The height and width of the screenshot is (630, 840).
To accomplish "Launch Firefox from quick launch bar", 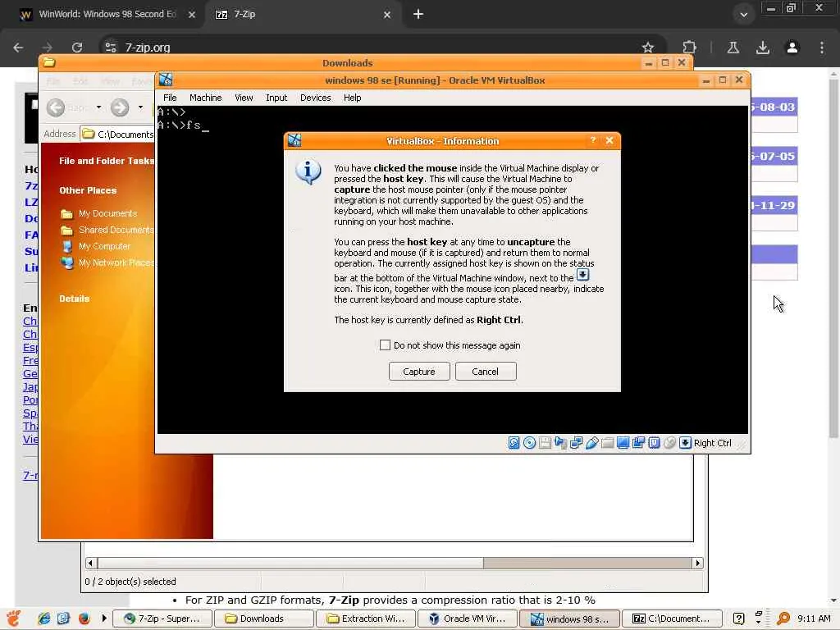I will pos(84,619).
